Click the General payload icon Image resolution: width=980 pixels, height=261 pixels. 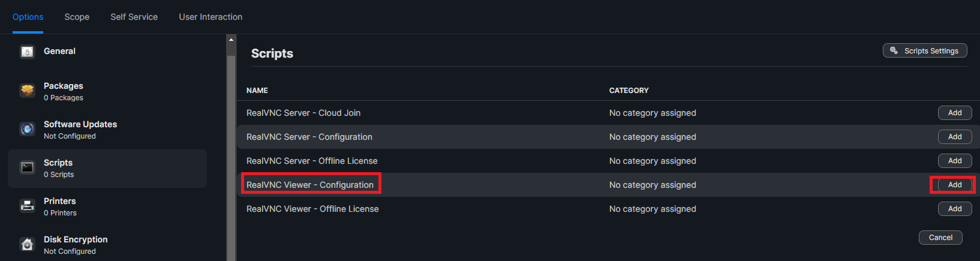click(28, 52)
